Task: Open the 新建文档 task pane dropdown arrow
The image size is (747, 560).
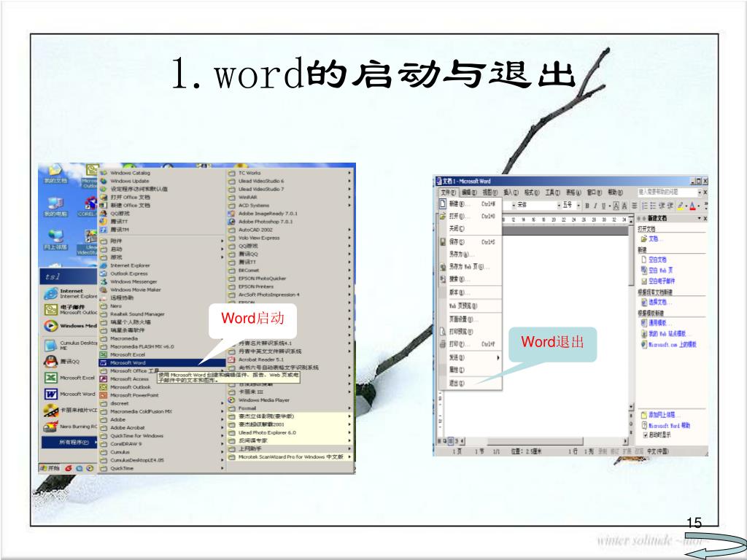Action: pyautogui.click(x=700, y=218)
